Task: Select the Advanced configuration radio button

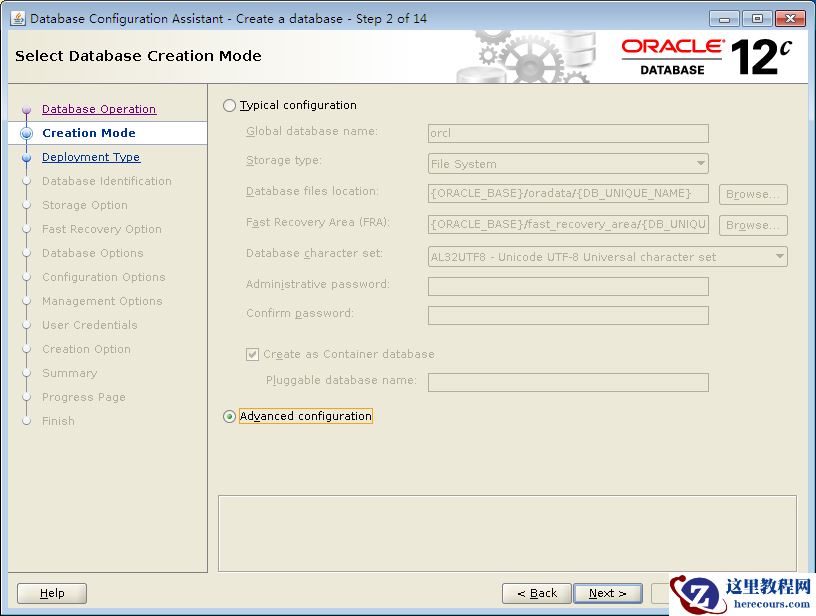Action: tap(230, 416)
